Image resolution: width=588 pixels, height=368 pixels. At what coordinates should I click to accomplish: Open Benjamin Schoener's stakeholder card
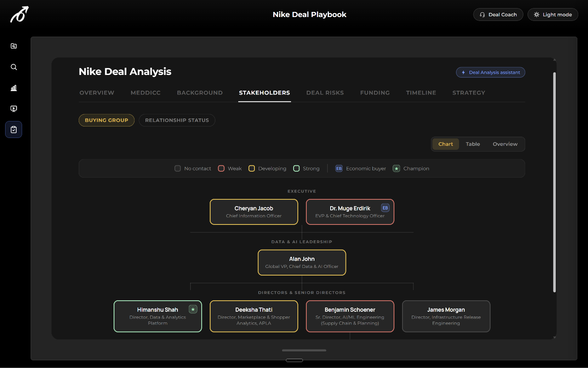pos(350,316)
